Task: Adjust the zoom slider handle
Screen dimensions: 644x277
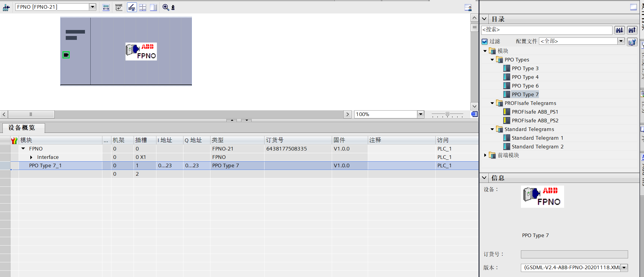Action: pos(447,114)
